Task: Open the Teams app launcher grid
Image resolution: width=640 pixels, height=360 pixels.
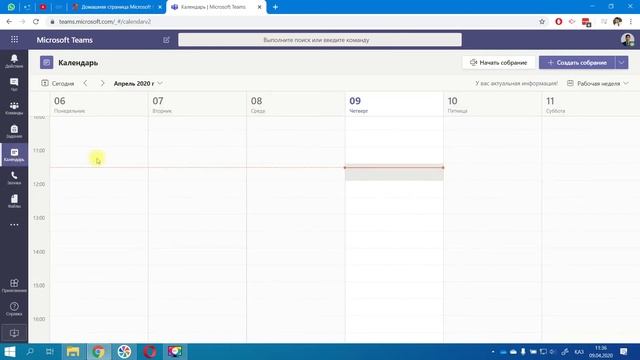Action: (x=14, y=40)
